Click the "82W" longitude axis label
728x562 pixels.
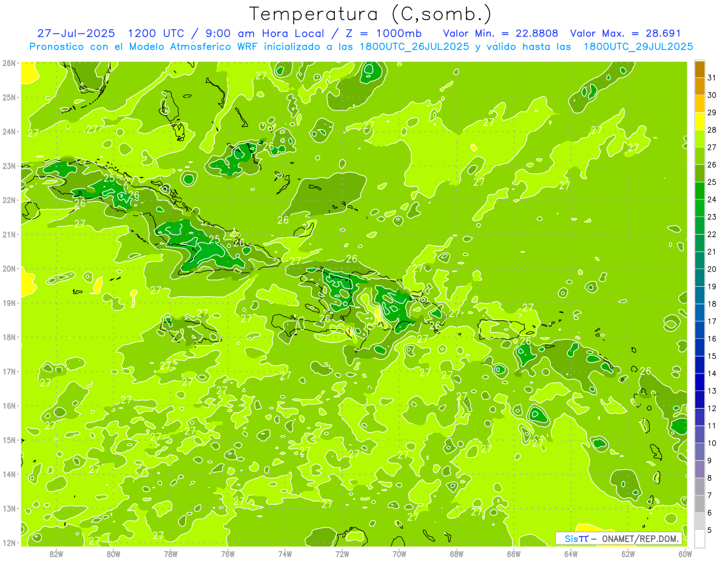point(56,554)
